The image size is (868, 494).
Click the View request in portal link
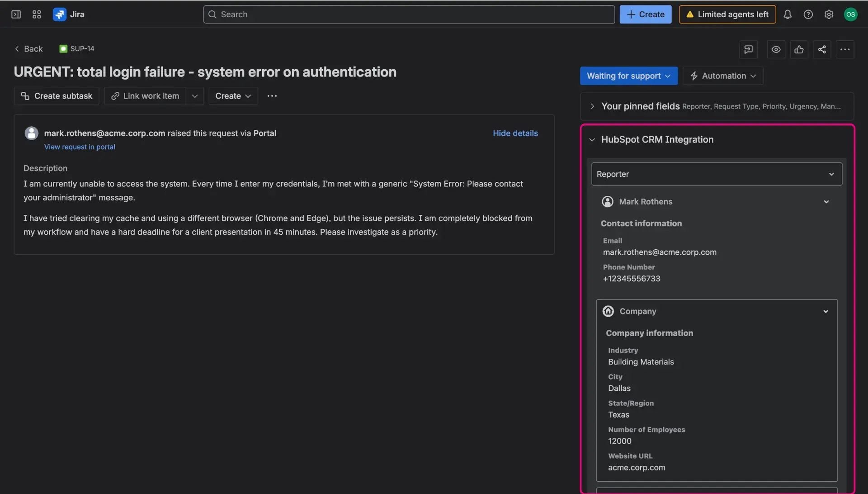click(80, 147)
